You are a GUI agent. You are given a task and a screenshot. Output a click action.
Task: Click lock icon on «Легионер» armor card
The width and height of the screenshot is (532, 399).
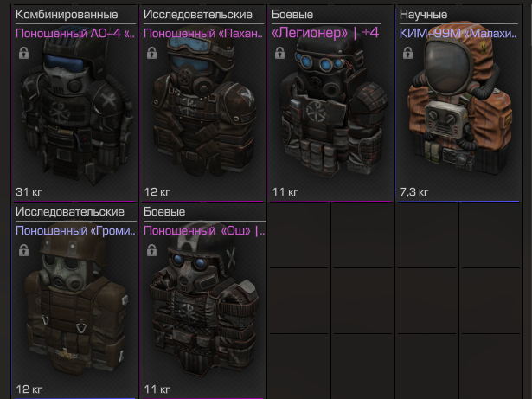coord(279,53)
